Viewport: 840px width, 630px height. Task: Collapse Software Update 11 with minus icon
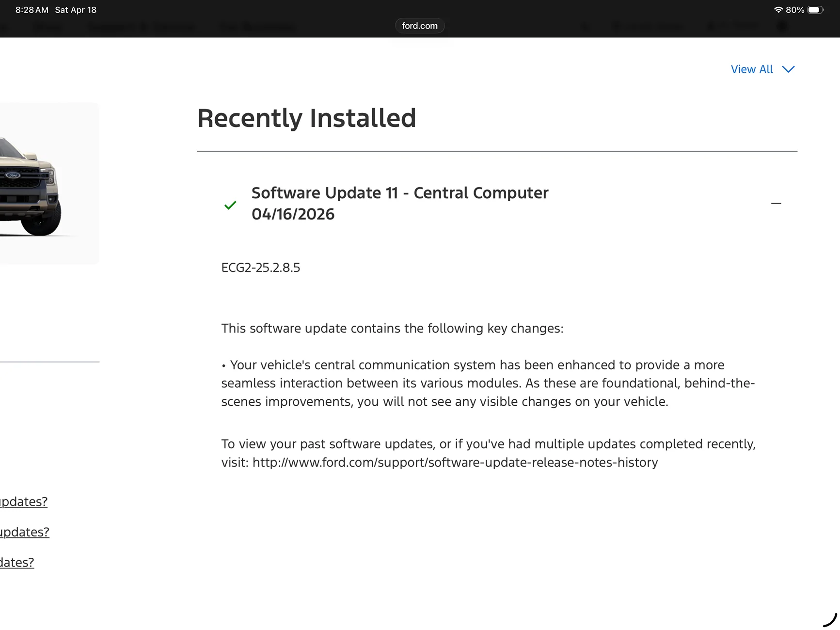[x=776, y=204]
